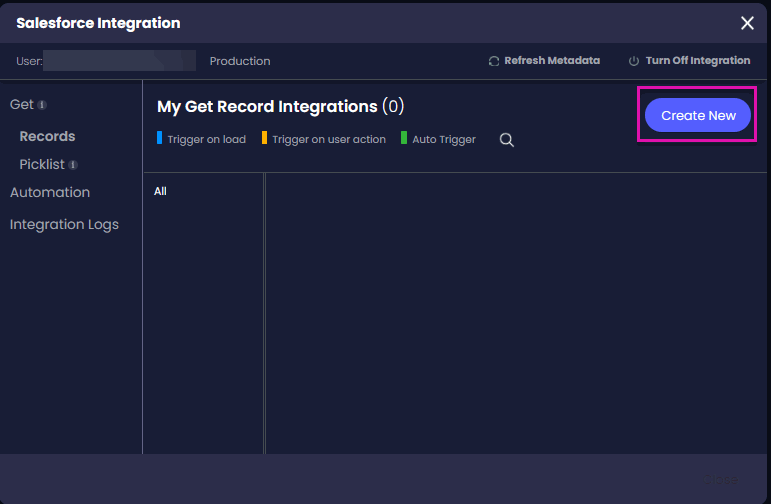The height and width of the screenshot is (504, 771).
Task: Select the Get sidebar heading
Action: point(22,104)
